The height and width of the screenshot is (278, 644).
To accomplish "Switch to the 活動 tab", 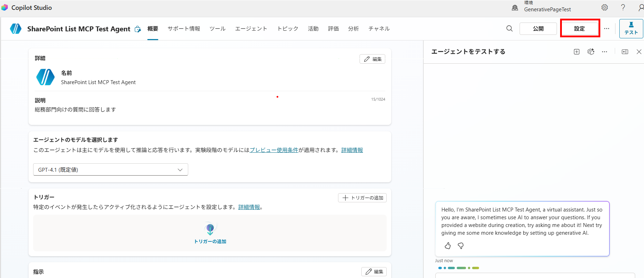I will pos(313,29).
